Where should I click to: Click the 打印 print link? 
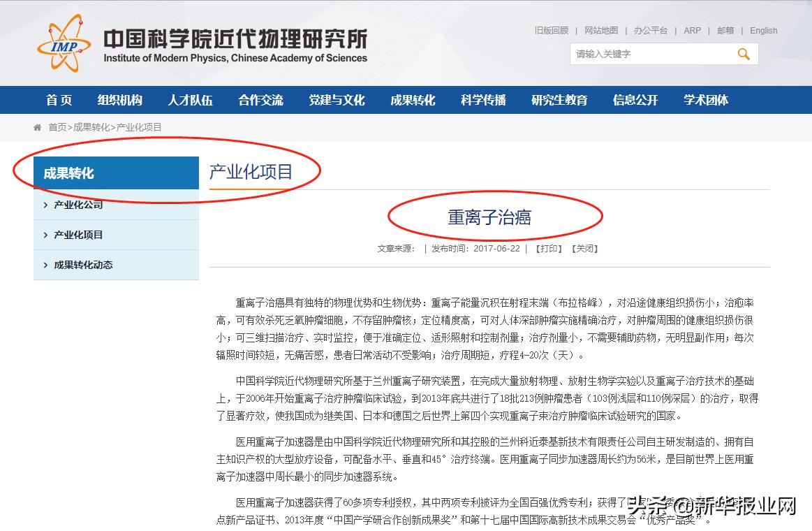coord(548,248)
